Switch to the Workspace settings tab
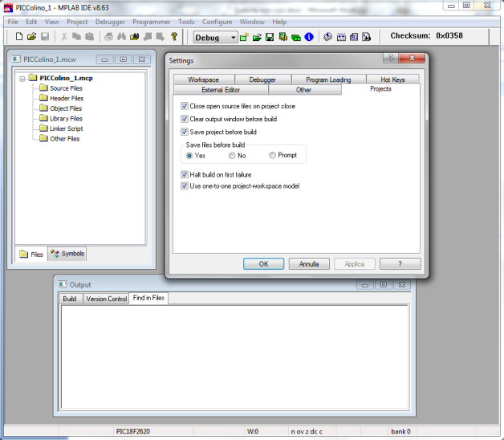The height and width of the screenshot is (440, 504). tap(204, 79)
